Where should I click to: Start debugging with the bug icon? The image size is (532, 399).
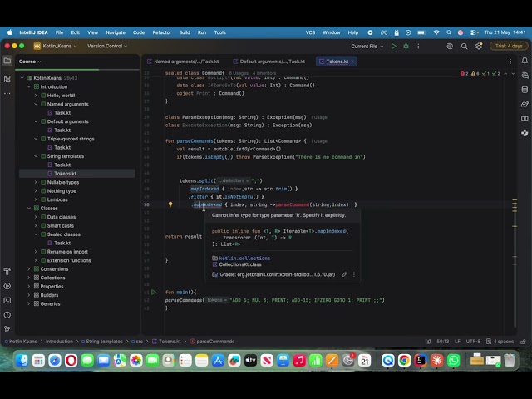point(406,47)
